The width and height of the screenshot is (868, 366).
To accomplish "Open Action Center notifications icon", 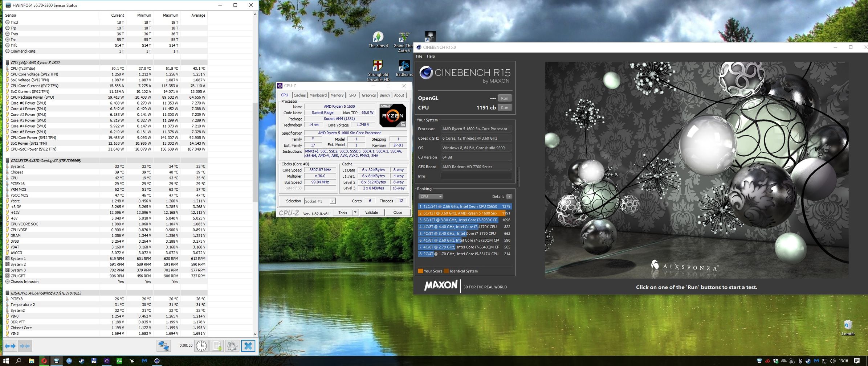I will pos(857,361).
